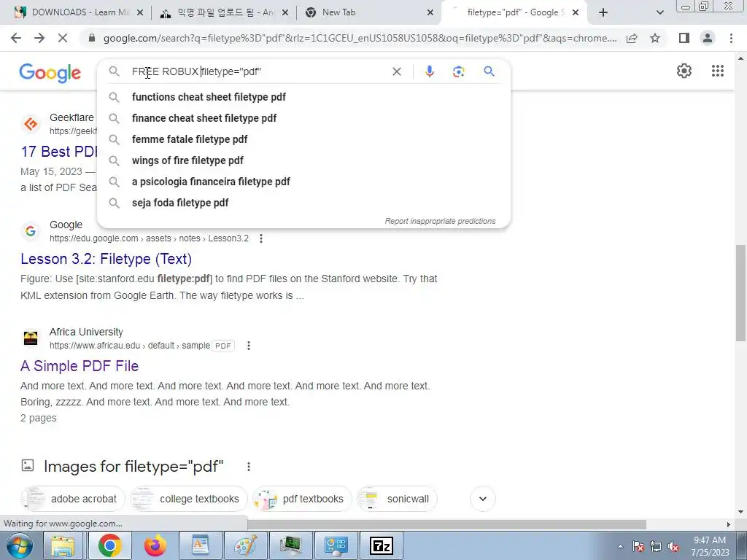
Task: Open Google quick settings gear
Action: point(684,71)
